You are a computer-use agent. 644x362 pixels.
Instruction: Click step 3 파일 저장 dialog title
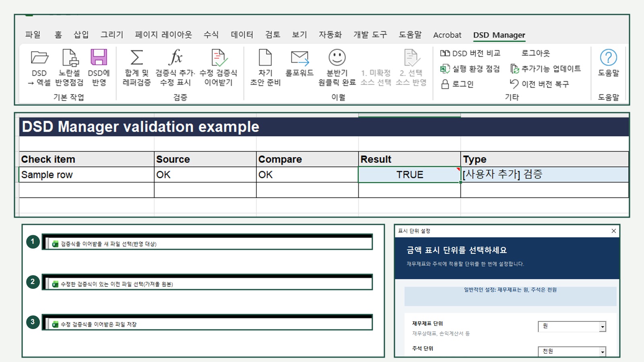click(x=99, y=324)
